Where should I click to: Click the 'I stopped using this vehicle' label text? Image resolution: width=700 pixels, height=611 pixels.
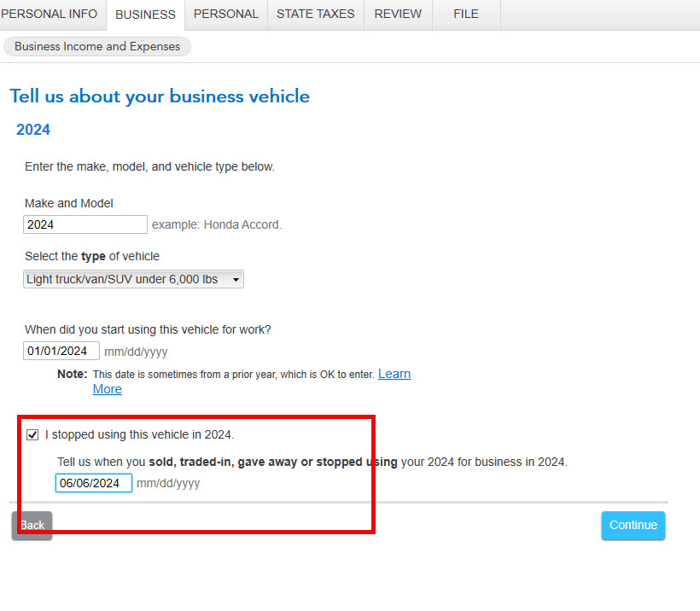point(139,434)
